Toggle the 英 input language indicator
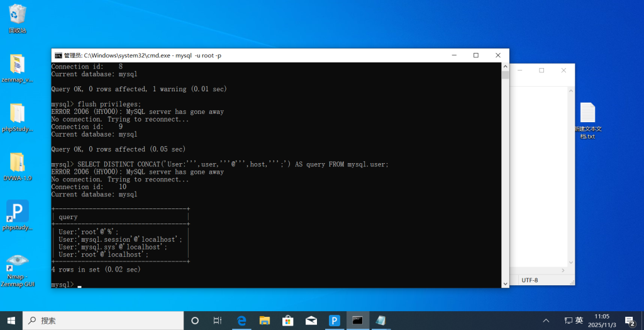 (x=579, y=321)
